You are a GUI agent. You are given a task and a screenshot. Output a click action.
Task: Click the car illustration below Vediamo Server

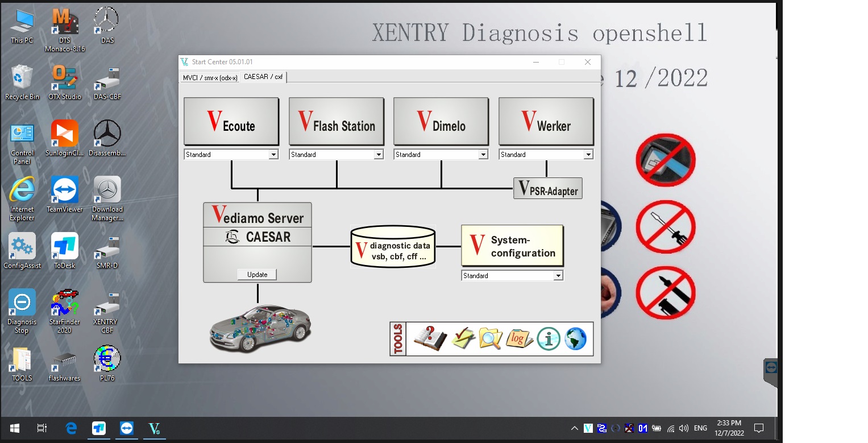pos(260,328)
